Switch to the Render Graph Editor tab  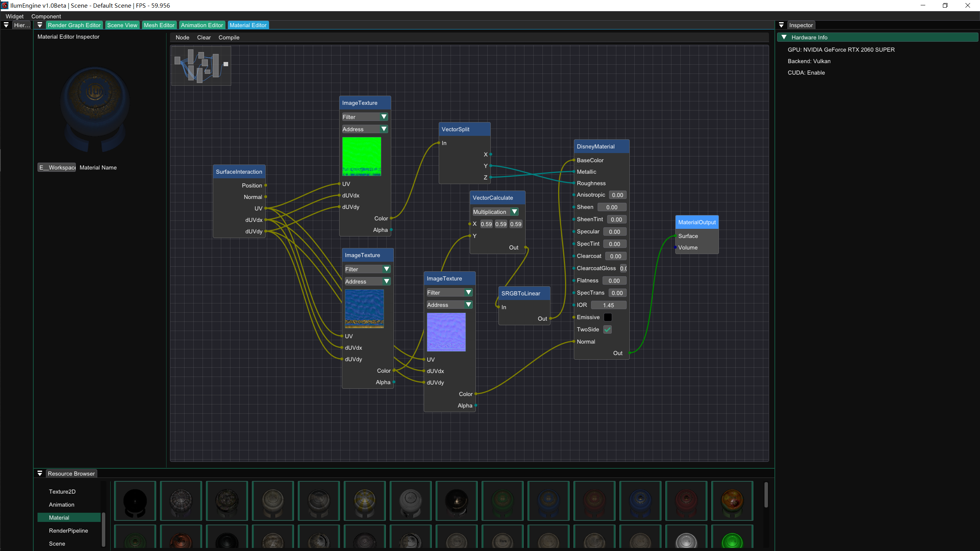click(x=74, y=25)
